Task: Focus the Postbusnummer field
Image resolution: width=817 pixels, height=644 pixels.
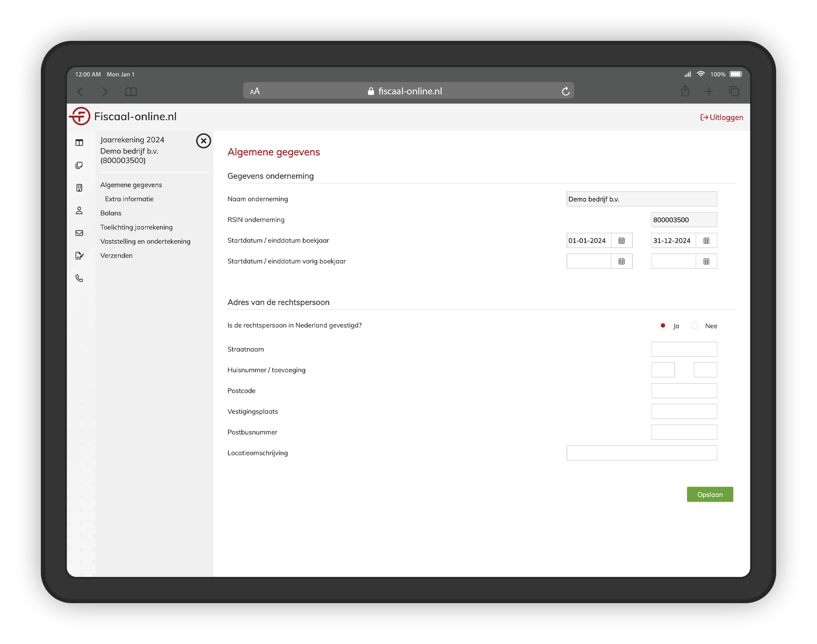Action: (684, 432)
